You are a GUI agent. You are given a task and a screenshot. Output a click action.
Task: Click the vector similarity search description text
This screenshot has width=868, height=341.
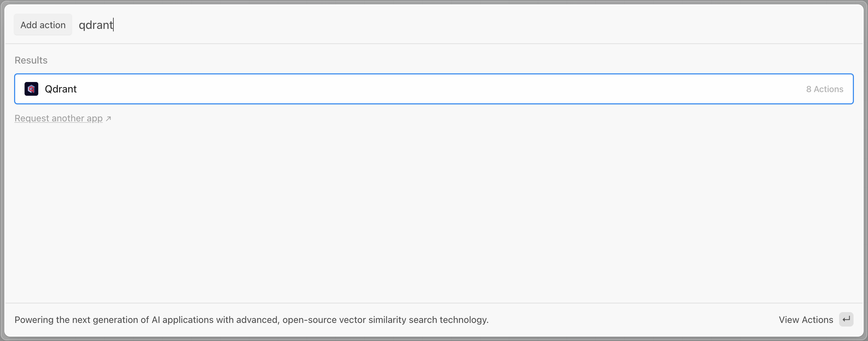click(x=252, y=319)
